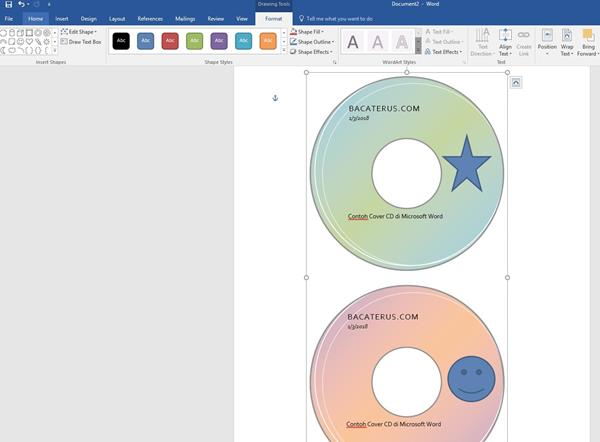Image resolution: width=600 pixels, height=442 pixels.
Task: Click Draw Text Box
Action: pos(81,42)
